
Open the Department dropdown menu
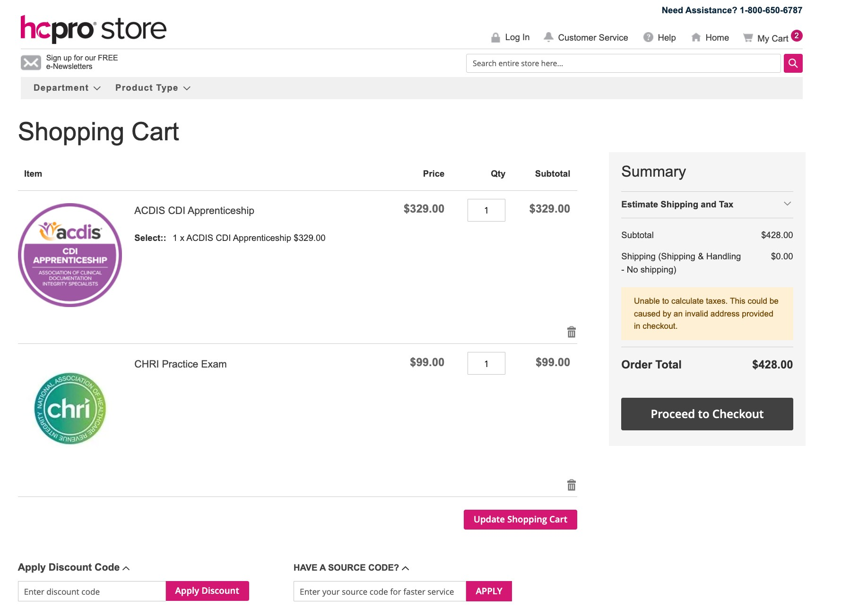tap(67, 88)
